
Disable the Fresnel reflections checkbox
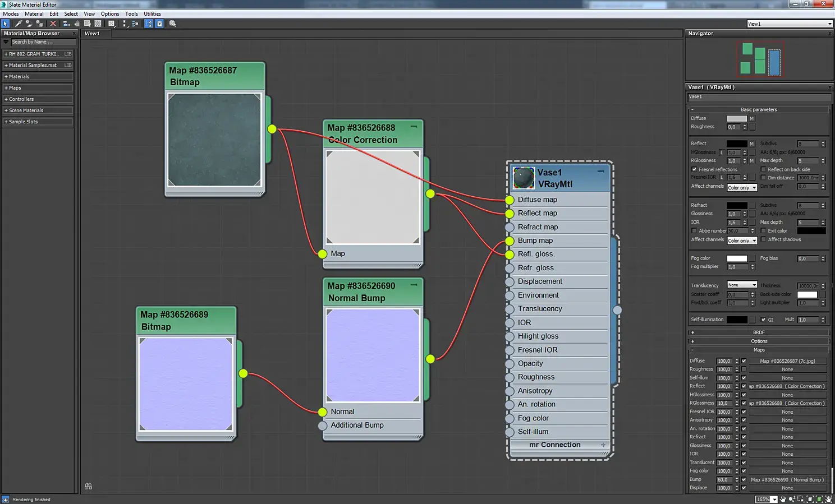(694, 169)
